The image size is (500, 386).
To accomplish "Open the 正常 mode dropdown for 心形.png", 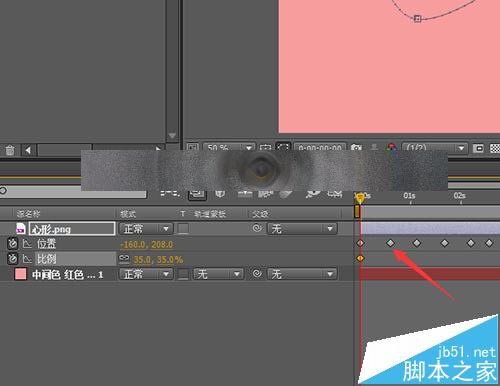I will coord(146,229).
